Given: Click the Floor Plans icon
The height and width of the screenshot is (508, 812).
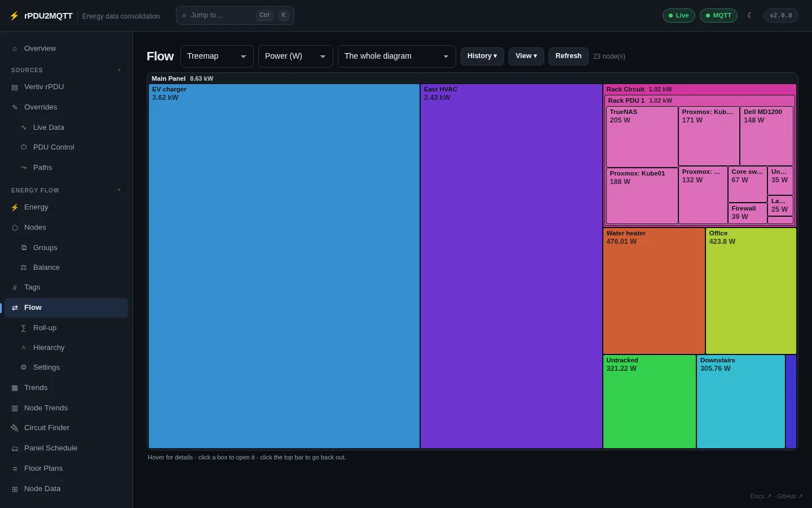Looking at the screenshot, I should [15, 468].
